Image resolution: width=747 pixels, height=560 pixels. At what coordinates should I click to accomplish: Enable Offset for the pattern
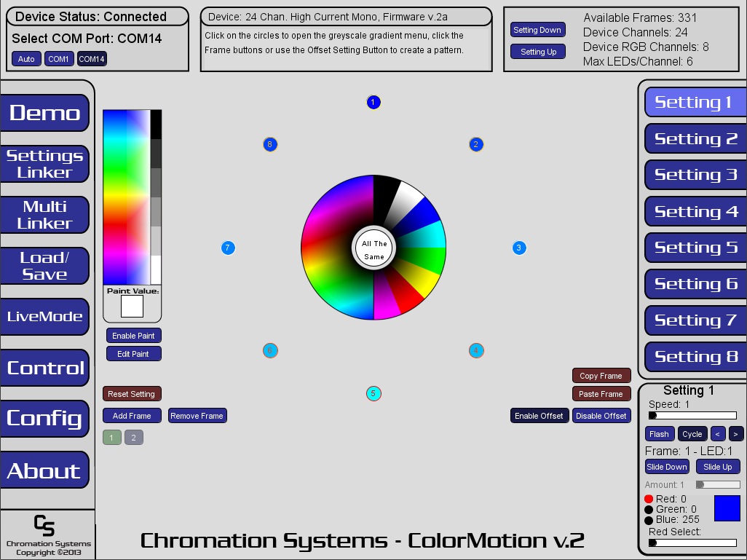pyautogui.click(x=539, y=415)
